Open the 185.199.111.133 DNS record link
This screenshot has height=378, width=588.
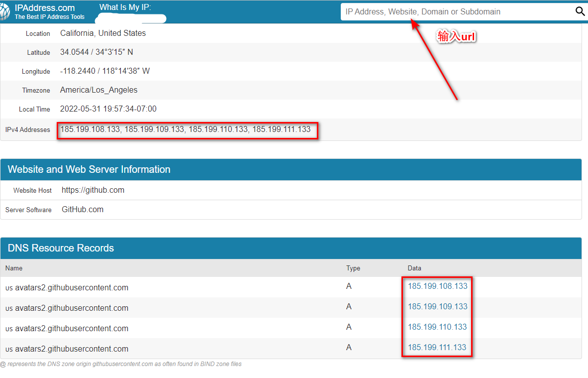437,347
